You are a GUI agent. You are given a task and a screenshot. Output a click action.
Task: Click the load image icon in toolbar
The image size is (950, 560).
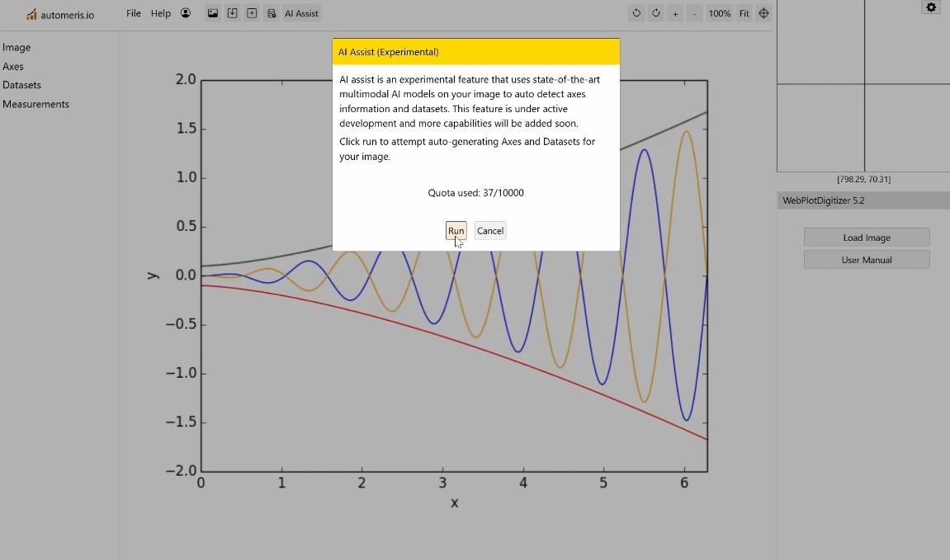tap(213, 13)
